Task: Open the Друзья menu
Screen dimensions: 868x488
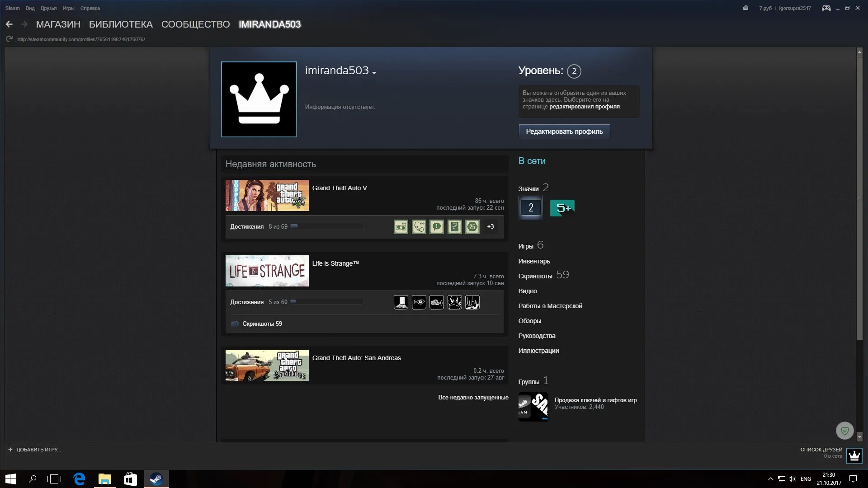Action: [48, 8]
